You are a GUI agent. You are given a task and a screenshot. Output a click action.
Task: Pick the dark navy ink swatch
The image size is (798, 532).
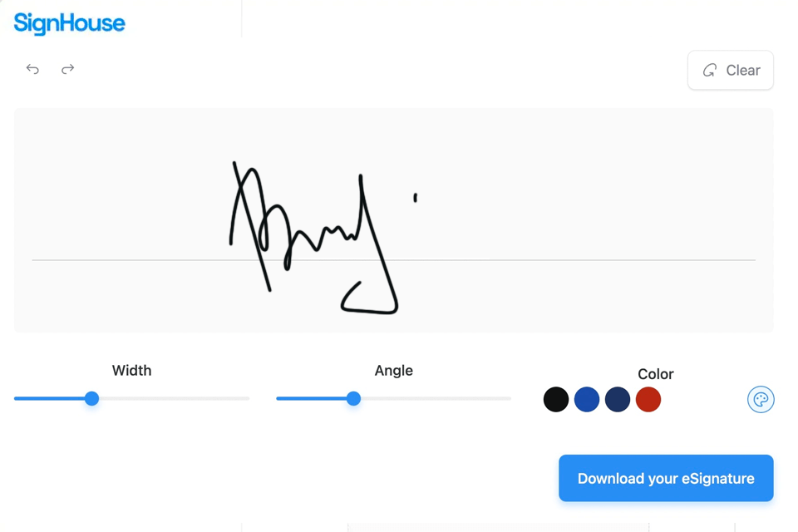point(618,400)
